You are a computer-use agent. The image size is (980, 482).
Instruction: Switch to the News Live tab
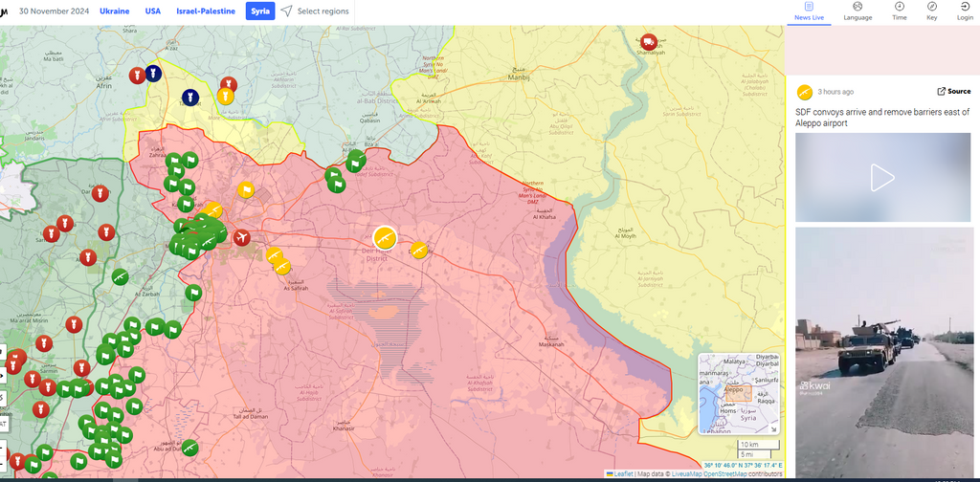pos(809,11)
